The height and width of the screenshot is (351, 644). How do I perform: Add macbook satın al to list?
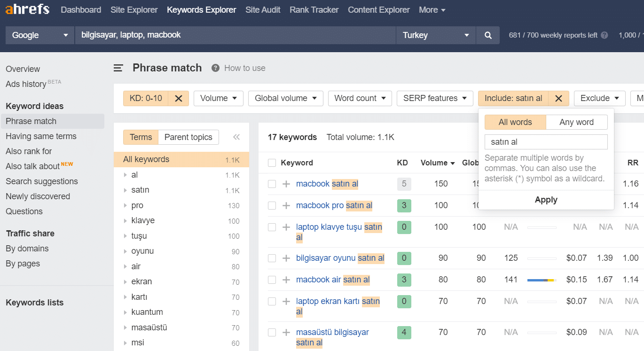pyautogui.click(x=286, y=184)
